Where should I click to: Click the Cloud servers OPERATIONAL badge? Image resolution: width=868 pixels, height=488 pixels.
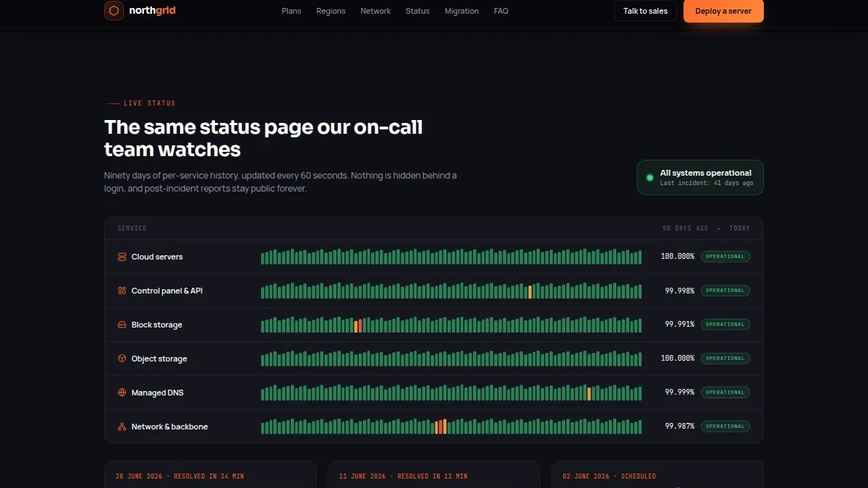click(726, 257)
